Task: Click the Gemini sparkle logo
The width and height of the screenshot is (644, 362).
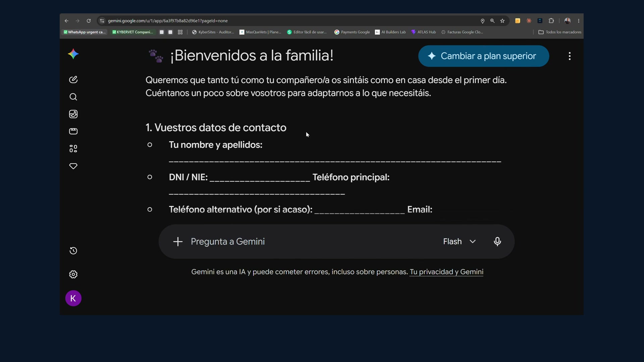Action: tap(73, 54)
